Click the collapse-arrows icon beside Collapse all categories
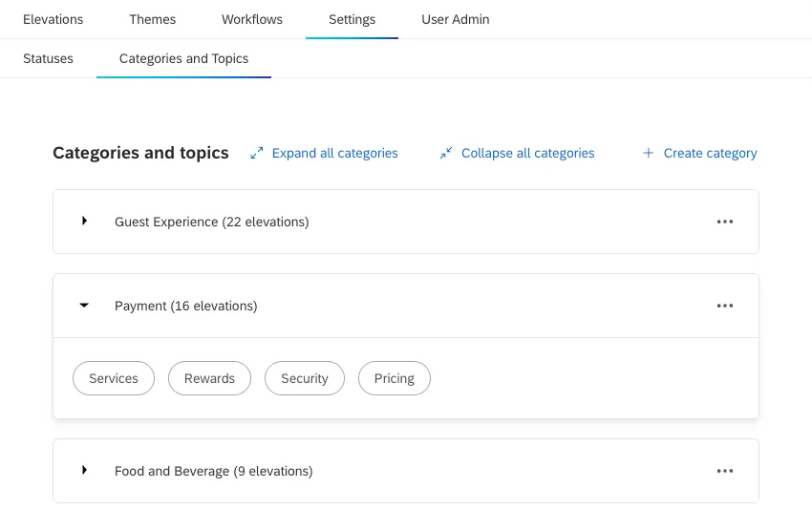Viewport: 812px width, 510px height. (x=446, y=153)
